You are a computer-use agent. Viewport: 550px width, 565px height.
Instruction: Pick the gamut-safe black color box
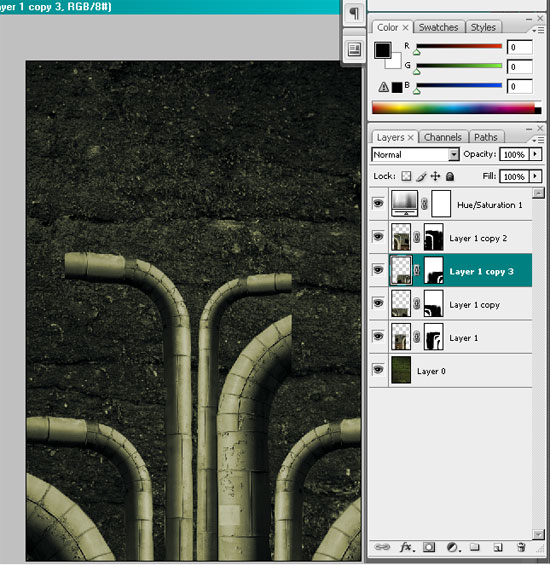(397, 87)
